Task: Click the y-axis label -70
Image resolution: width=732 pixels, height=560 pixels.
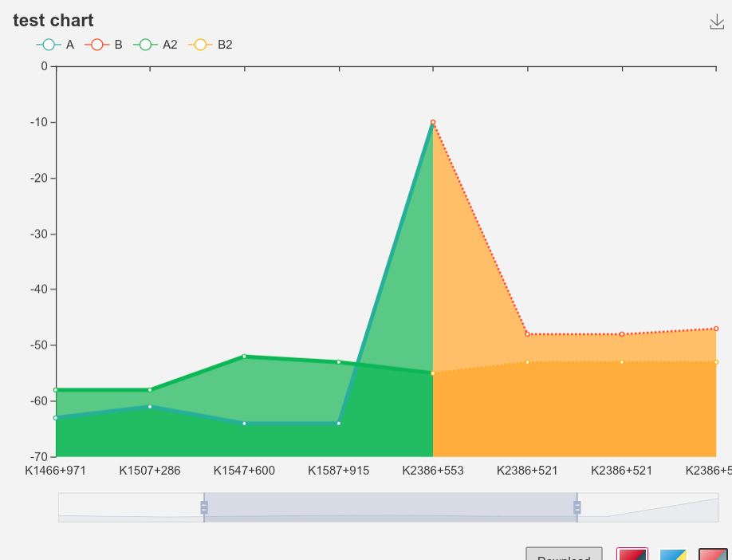Action: (x=39, y=457)
